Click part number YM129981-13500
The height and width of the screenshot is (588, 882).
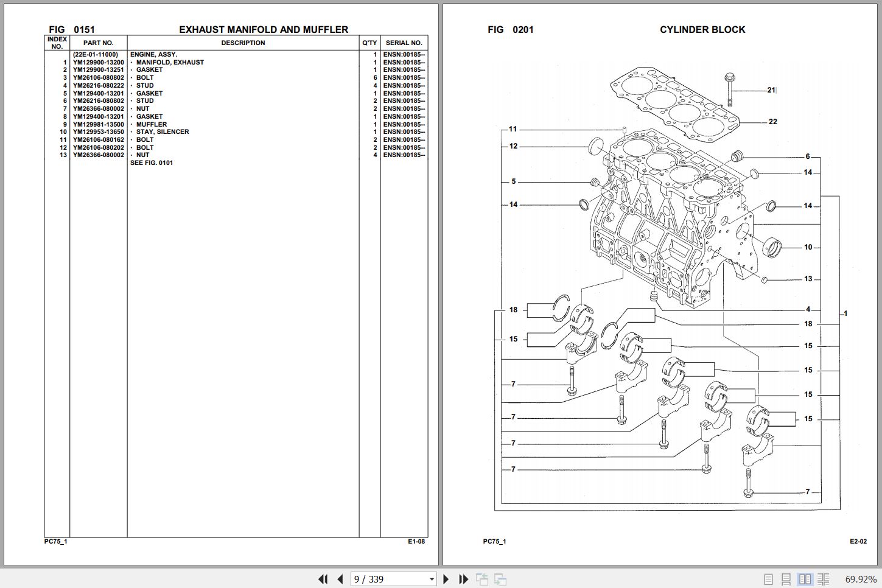(x=99, y=124)
